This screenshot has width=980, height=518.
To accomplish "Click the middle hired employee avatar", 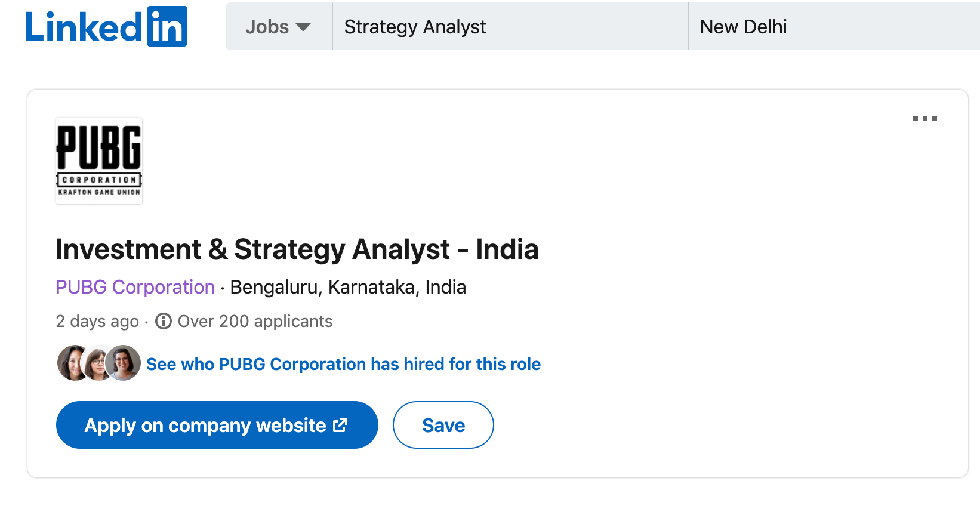I will pos(97,363).
